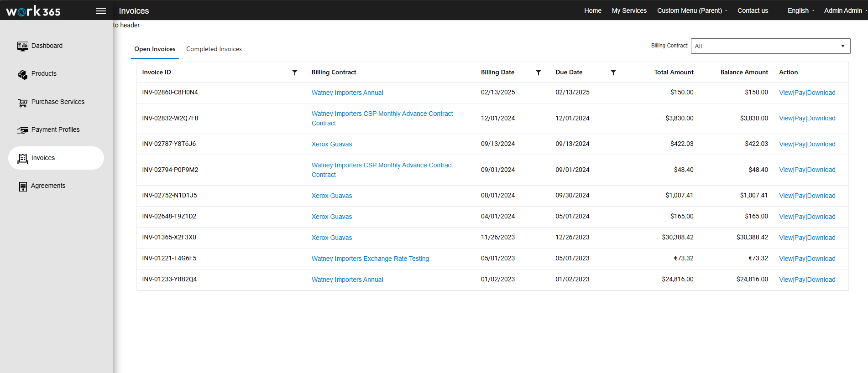Open the Invoice ID filter icon

[295, 73]
